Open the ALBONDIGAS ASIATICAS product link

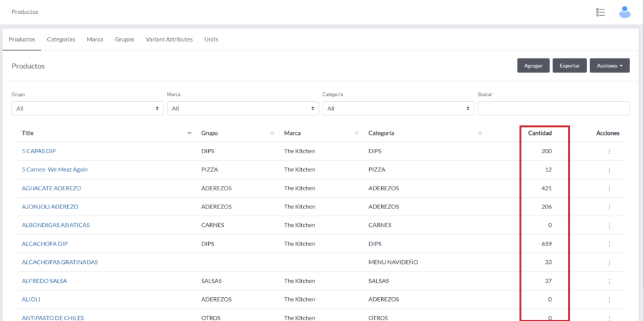56,226
